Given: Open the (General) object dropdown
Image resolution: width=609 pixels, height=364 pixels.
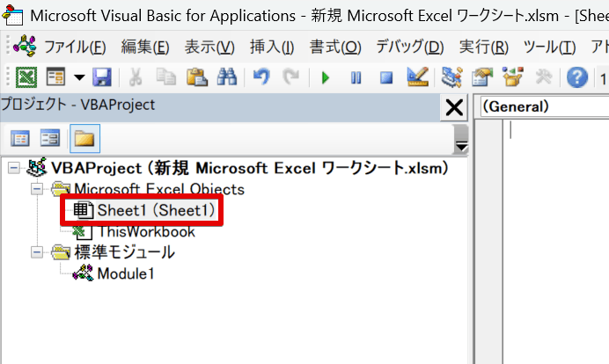Looking at the screenshot, I should (x=545, y=106).
